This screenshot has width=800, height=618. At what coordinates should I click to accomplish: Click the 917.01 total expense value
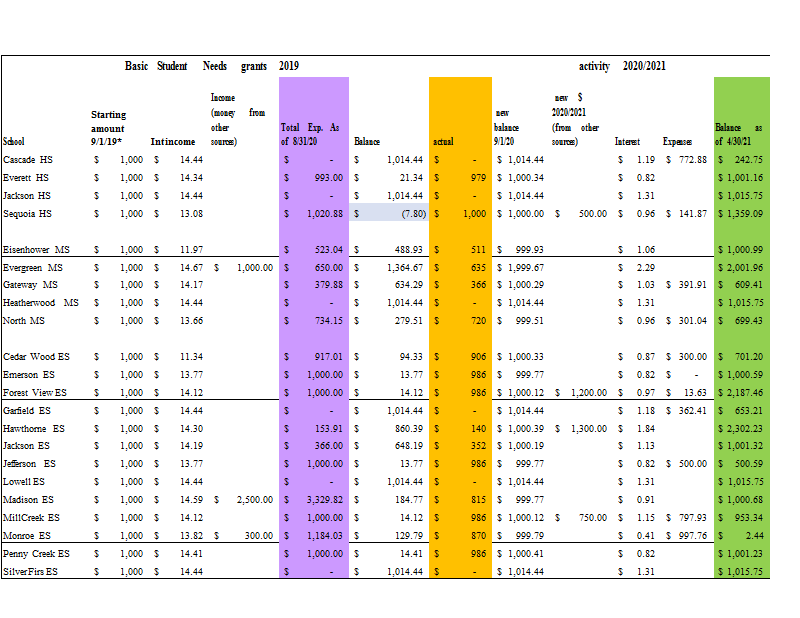click(329, 357)
